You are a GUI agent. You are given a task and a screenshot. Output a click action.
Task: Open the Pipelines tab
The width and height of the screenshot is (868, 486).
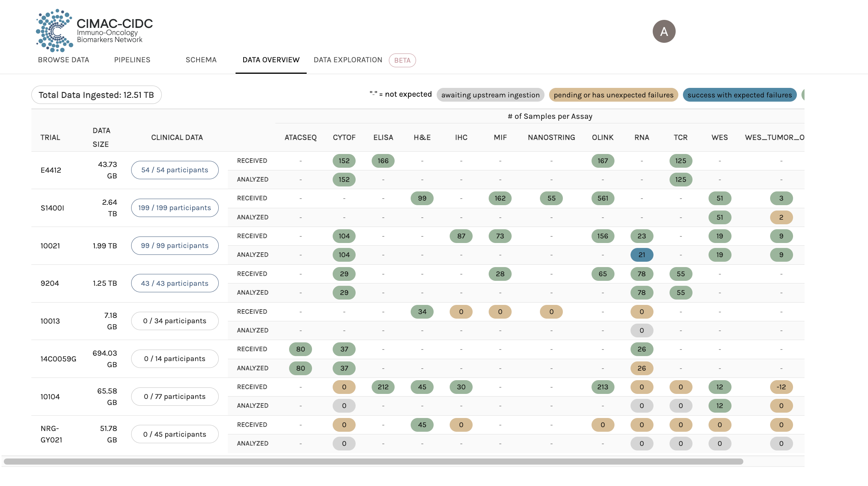coord(132,60)
